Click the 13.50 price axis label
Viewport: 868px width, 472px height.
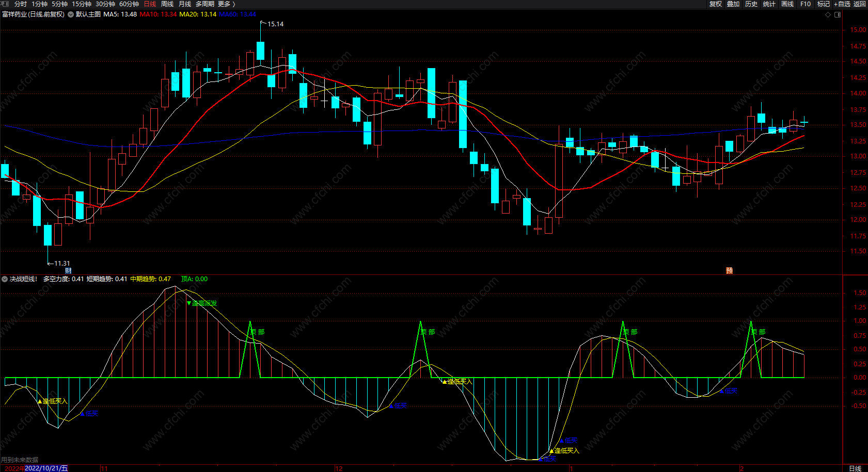(x=858, y=125)
